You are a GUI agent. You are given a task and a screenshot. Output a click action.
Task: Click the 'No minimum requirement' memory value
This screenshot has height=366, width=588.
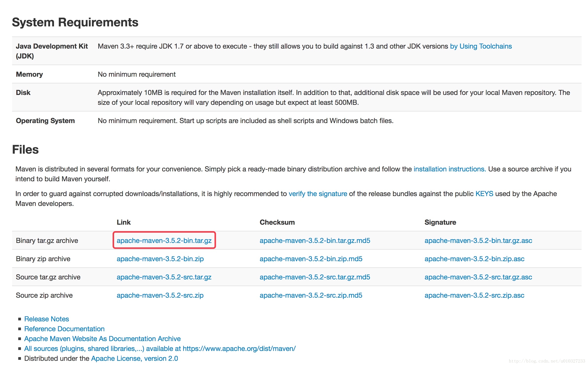pos(137,74)
